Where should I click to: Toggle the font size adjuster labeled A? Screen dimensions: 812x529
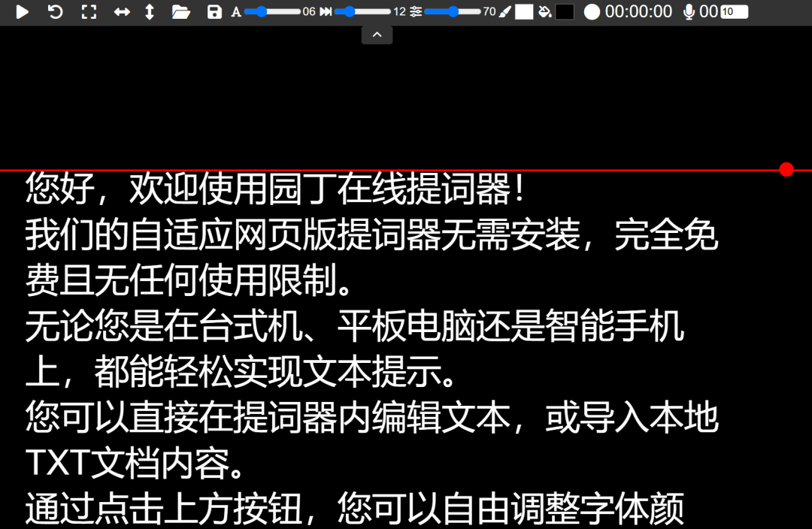[235, 11]
